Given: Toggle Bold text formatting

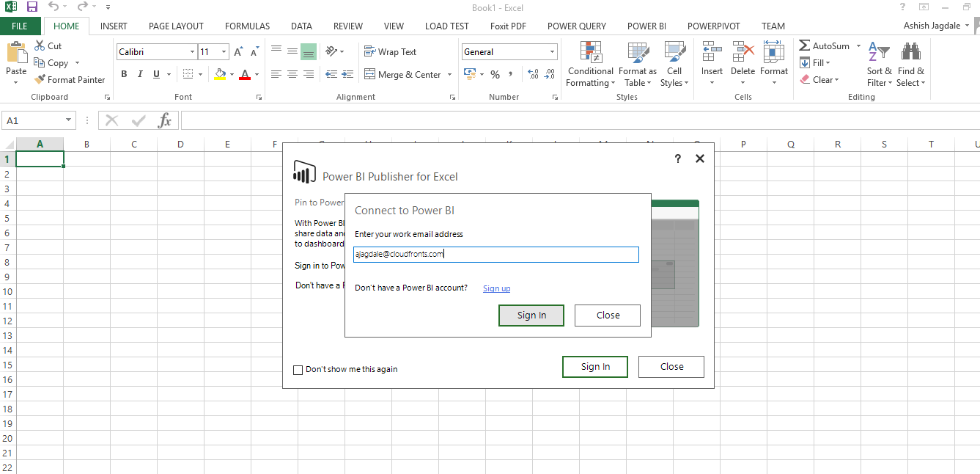Looking at the screenshot, I should (124, 74).
